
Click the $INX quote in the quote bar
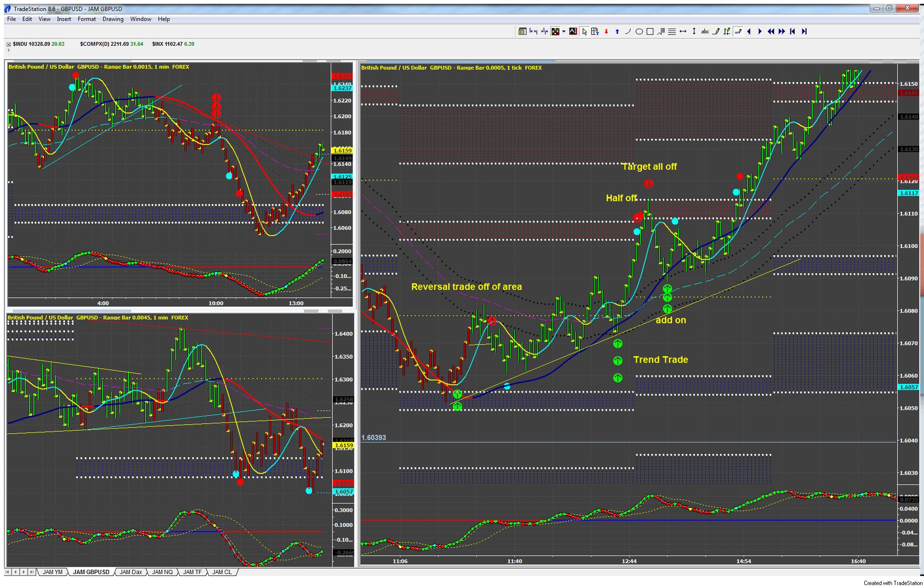click(173, 44)
